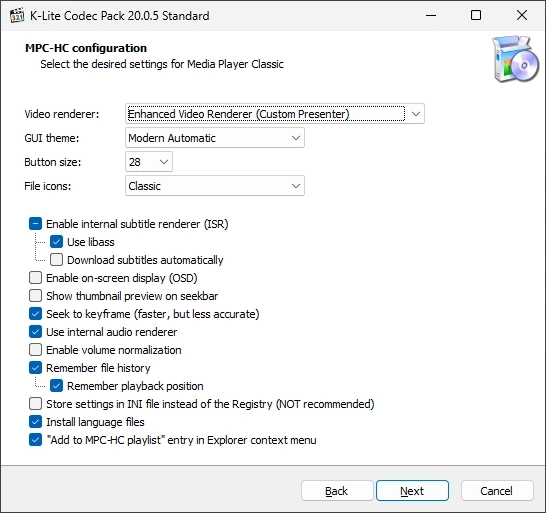This screenshot has height=513, width=546.
Task: Open the Video renderer dropdown
Action: pyautogui.click(x=275, y=114)
